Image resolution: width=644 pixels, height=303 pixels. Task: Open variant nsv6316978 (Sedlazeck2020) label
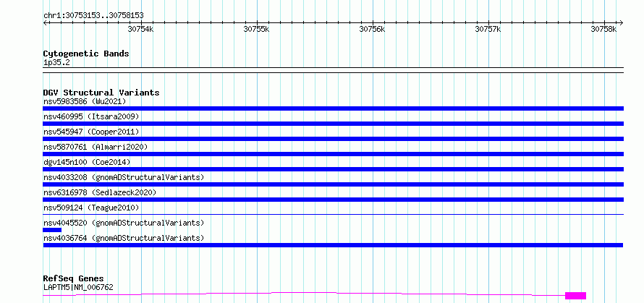coord(100,192)
